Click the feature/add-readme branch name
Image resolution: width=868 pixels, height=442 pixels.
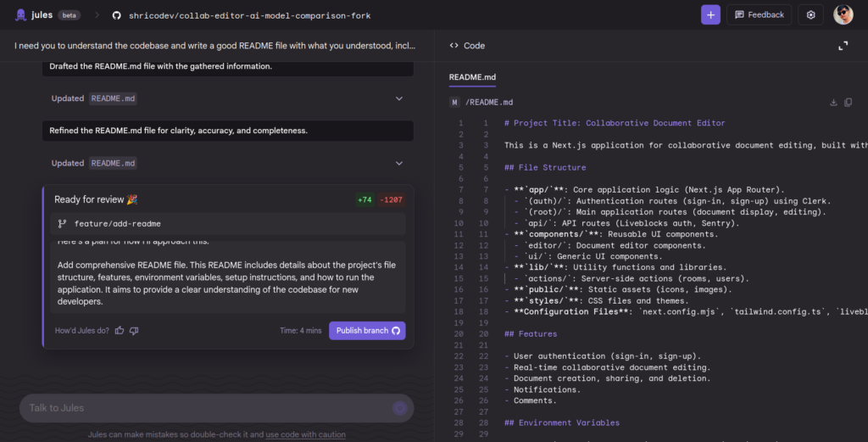click(117, 224)
